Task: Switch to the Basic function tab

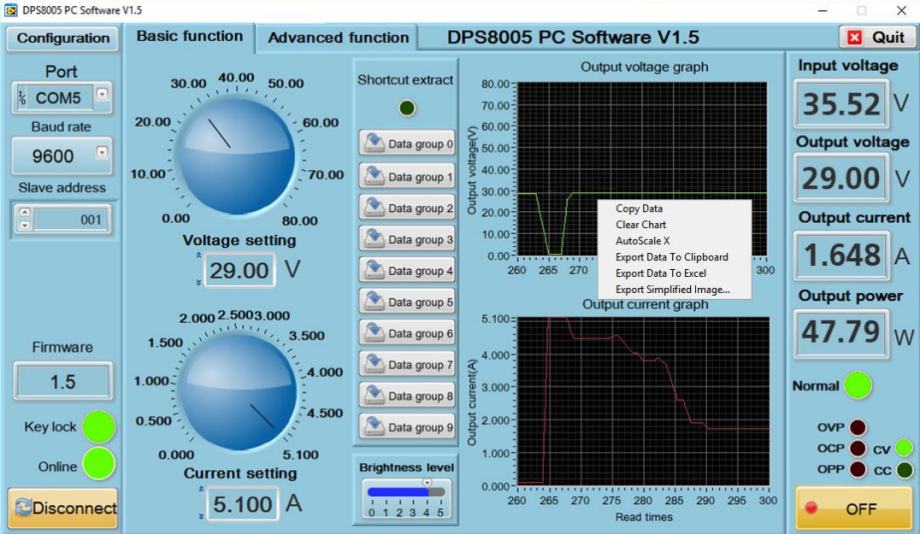Action: [x=190, y=36]
